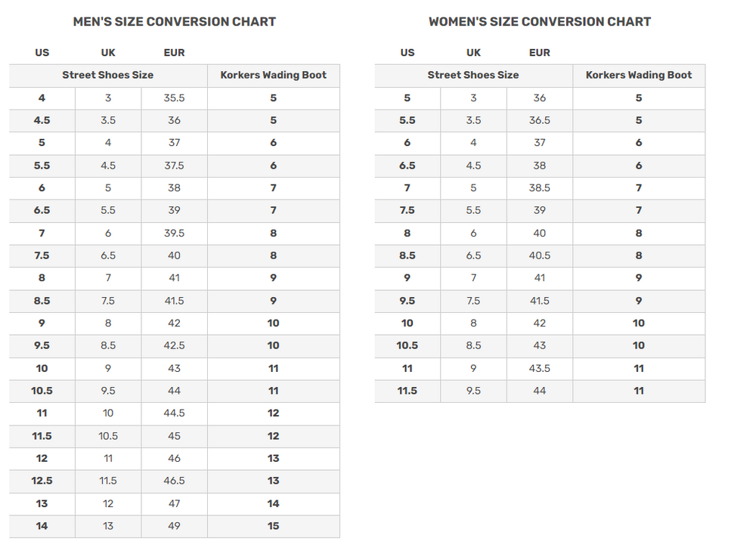Click the UK column label in women's chart
Screen dimensions: 756x551
coord(473,53)
